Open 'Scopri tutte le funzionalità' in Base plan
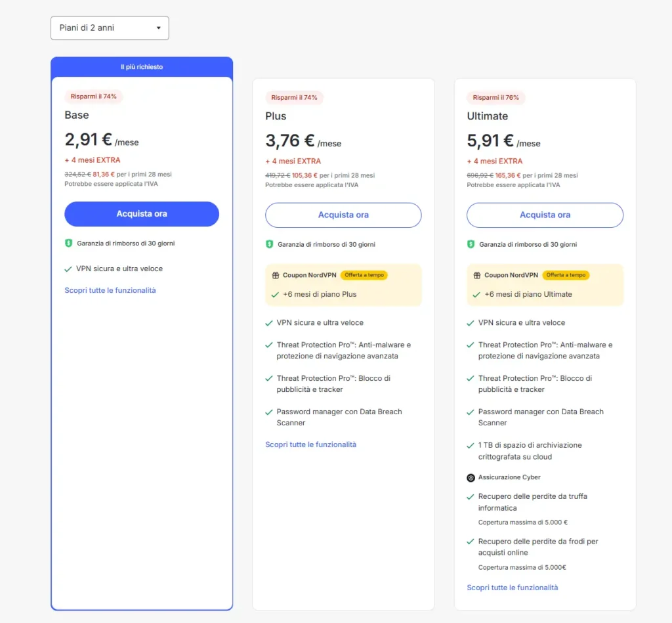The image size is (672, 623). [x=110, y=290]
